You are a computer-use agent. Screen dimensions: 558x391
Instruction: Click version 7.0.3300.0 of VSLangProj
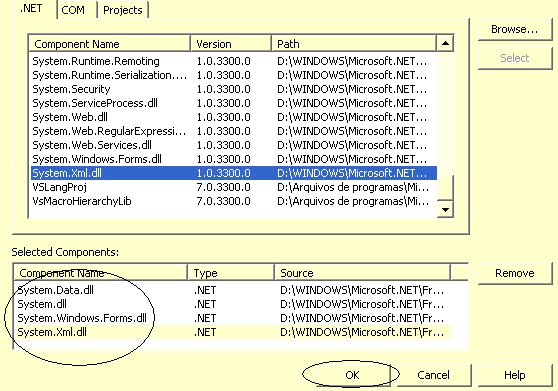[223, 187]
